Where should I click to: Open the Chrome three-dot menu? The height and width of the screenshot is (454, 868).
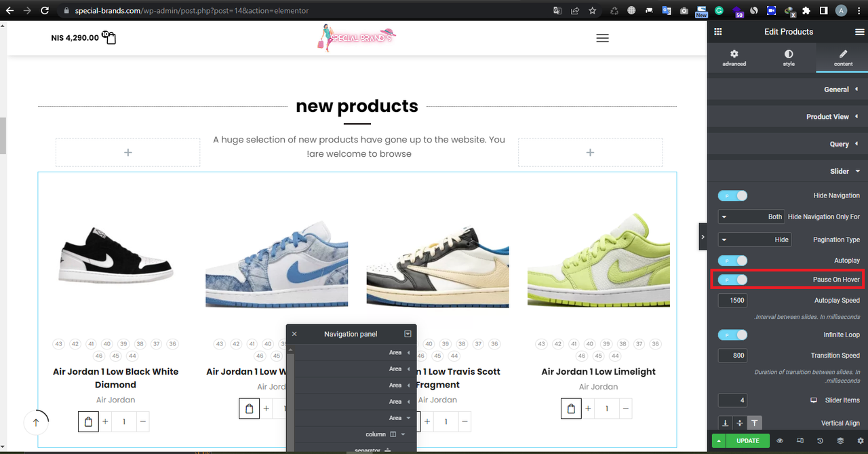(859, 10)
